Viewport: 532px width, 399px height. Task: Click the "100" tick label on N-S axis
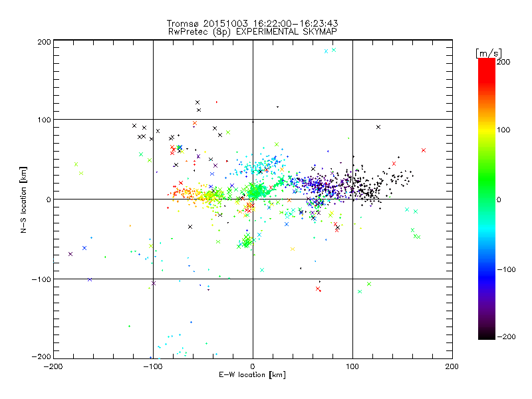(x=44, y=120)
